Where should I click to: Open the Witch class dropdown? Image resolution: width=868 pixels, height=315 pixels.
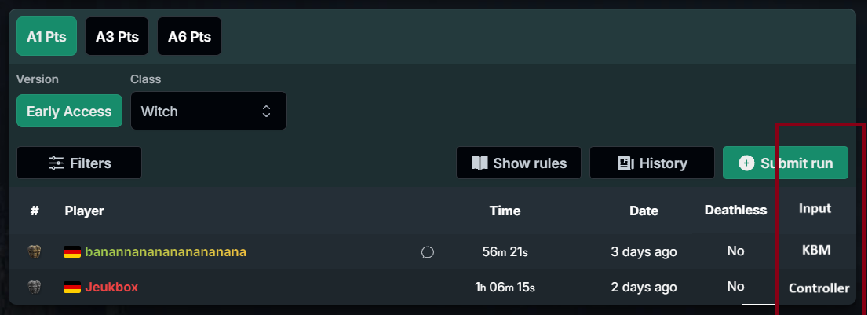[209, 111]
